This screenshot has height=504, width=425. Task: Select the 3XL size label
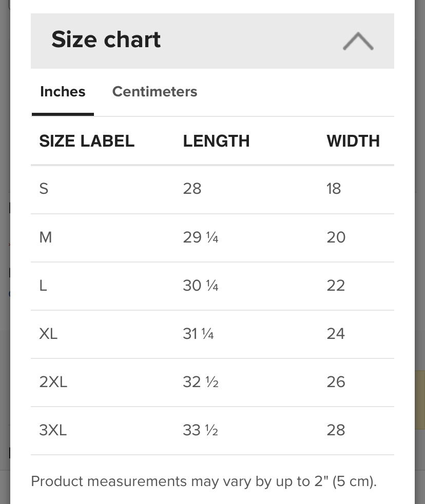click(x=53, y=430)
